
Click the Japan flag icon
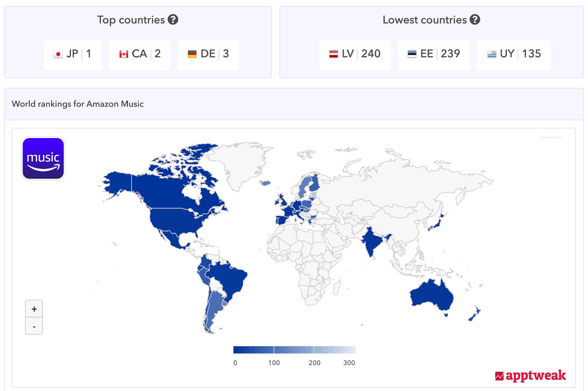pyautogui.click(x=58, y=54)
